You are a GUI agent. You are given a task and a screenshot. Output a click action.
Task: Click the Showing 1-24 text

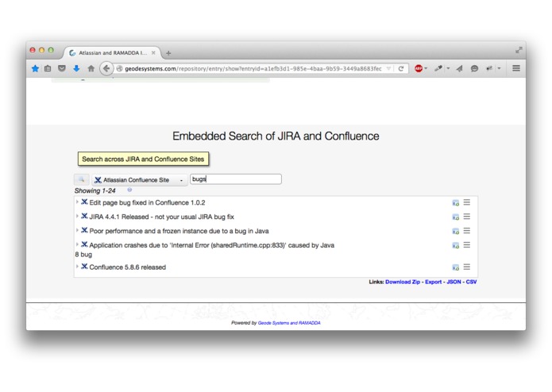tap(95, 190)
